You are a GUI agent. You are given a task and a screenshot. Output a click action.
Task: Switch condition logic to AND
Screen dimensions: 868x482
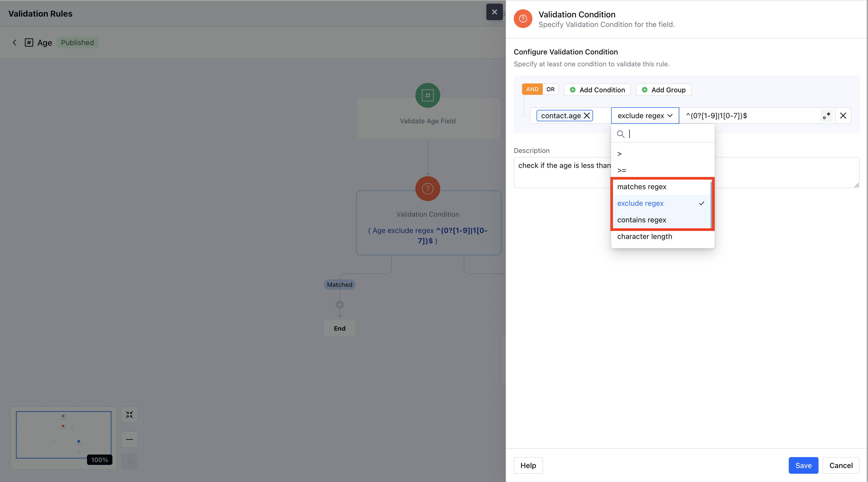click(532, 89)
